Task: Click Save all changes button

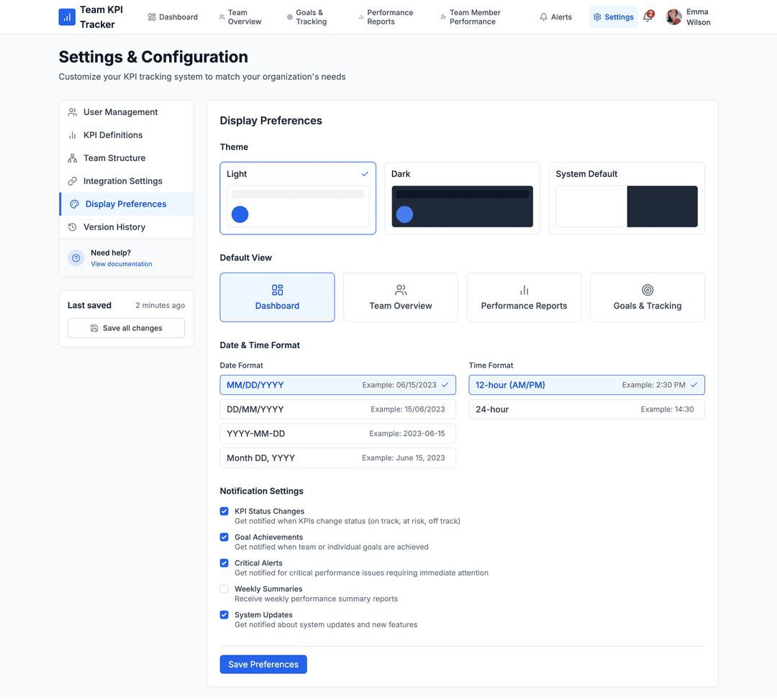Action: (x=126, y=328)
